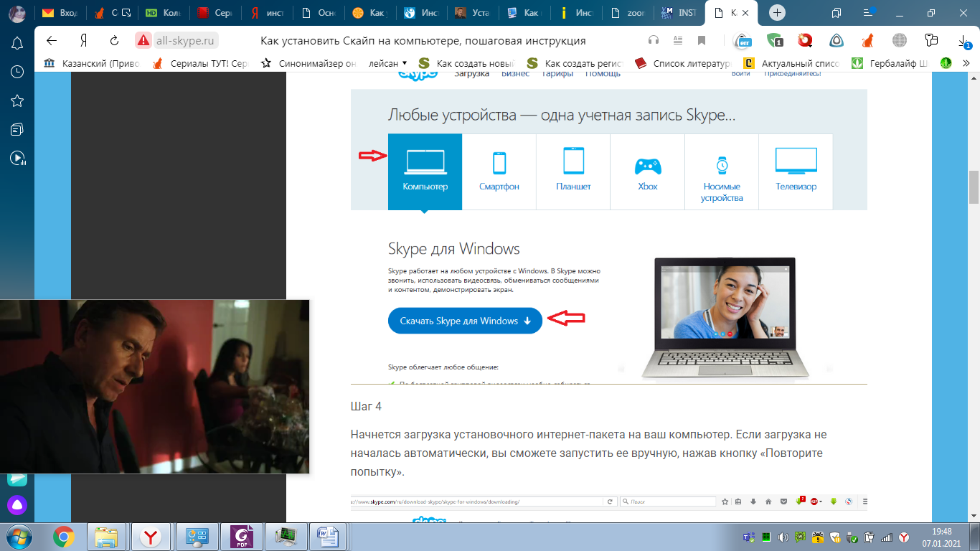Screen dimensions: 980x551
Task: Open the volume icon in system tray
Action: coord(781,537)
